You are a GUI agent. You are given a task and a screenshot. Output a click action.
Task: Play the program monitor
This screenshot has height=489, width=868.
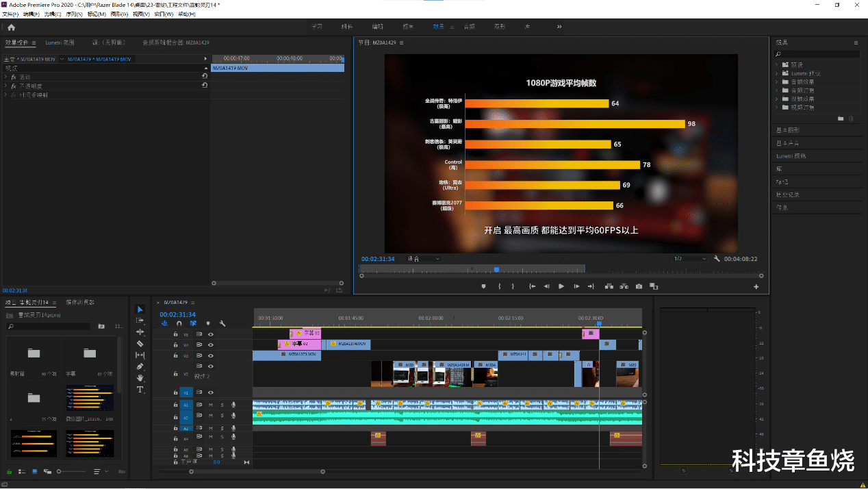[561, 286]
